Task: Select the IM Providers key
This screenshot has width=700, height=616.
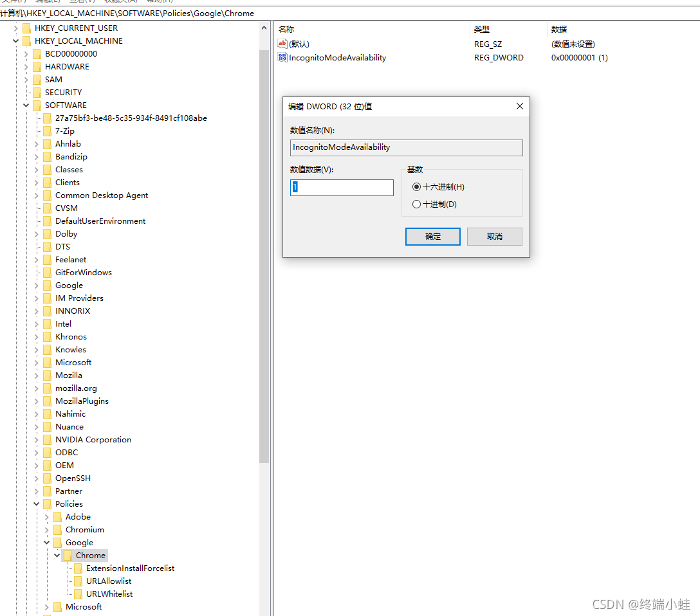Action: coord(79,298)
